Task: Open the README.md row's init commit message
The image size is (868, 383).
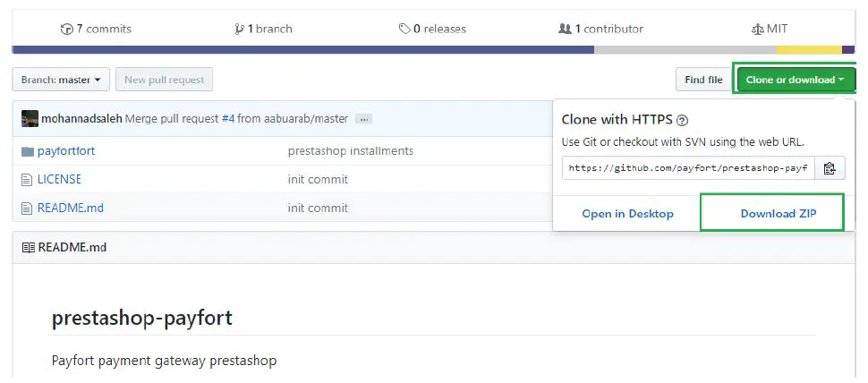Action: 318,209
